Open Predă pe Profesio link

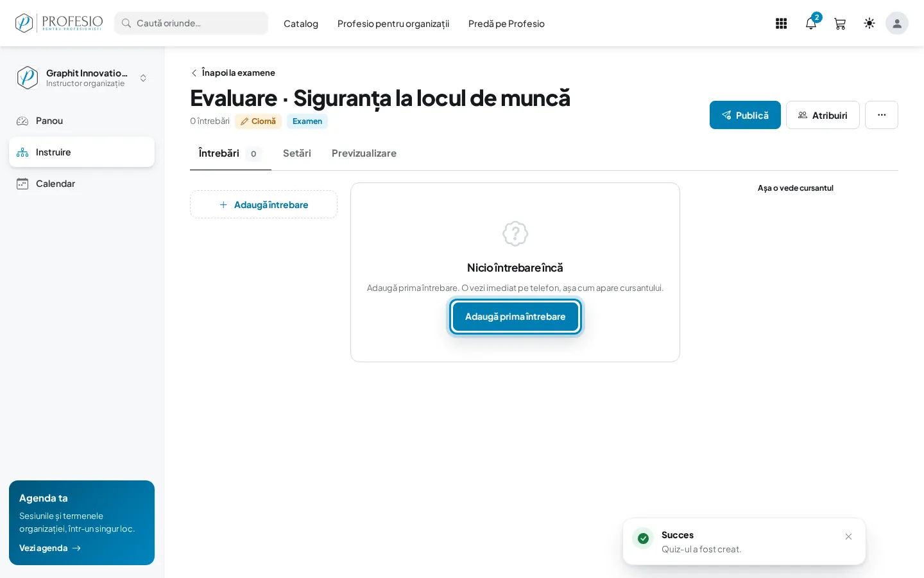[506, 24]
